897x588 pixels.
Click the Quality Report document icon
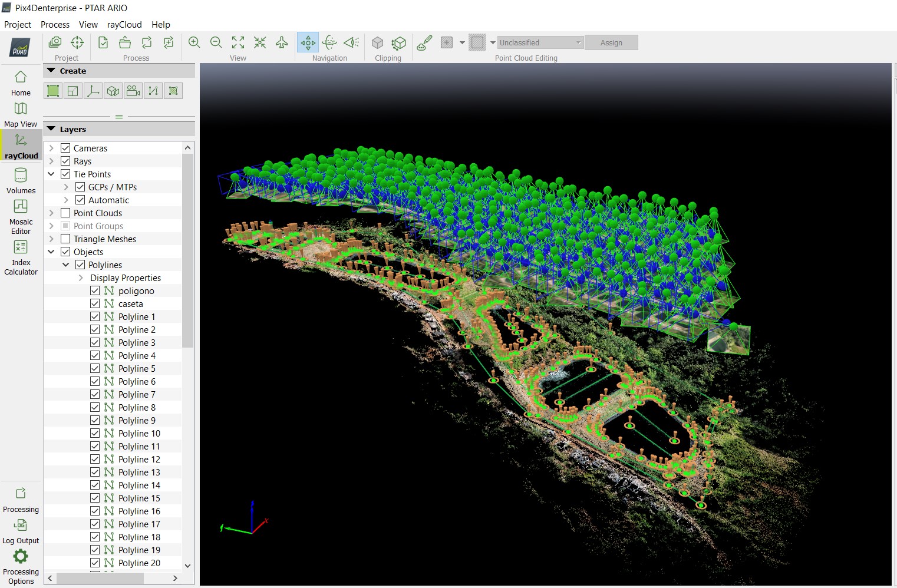(x=103, y=42)
